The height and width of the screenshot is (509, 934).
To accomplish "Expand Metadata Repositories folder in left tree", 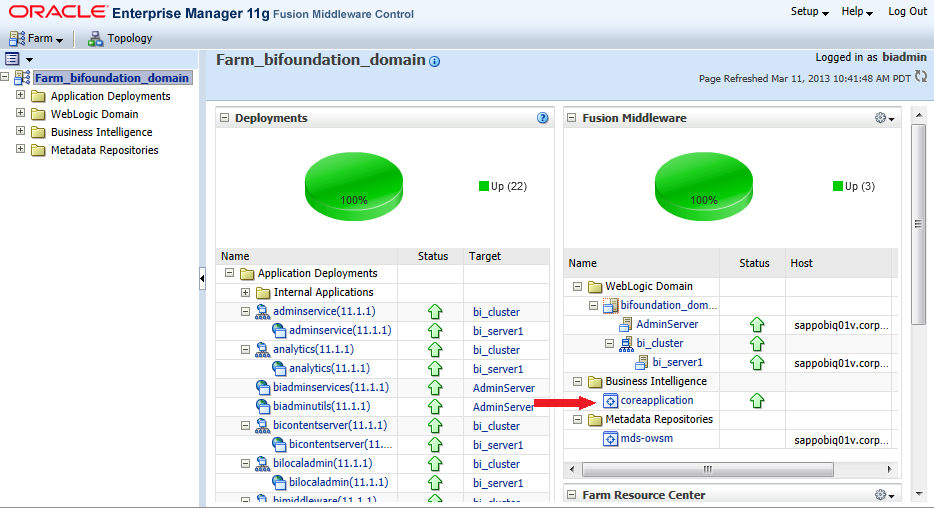I will (x=20, y=149).
